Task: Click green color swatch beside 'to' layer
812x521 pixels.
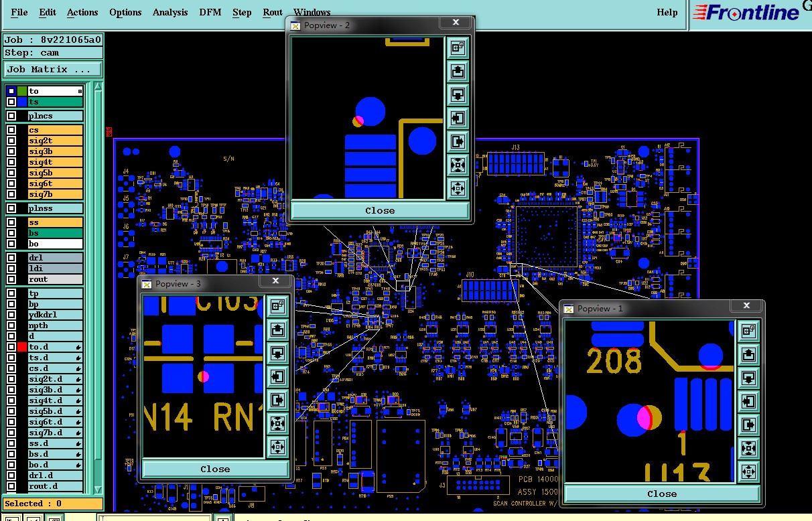Action: pyautogui.click(x=22, y=91)
